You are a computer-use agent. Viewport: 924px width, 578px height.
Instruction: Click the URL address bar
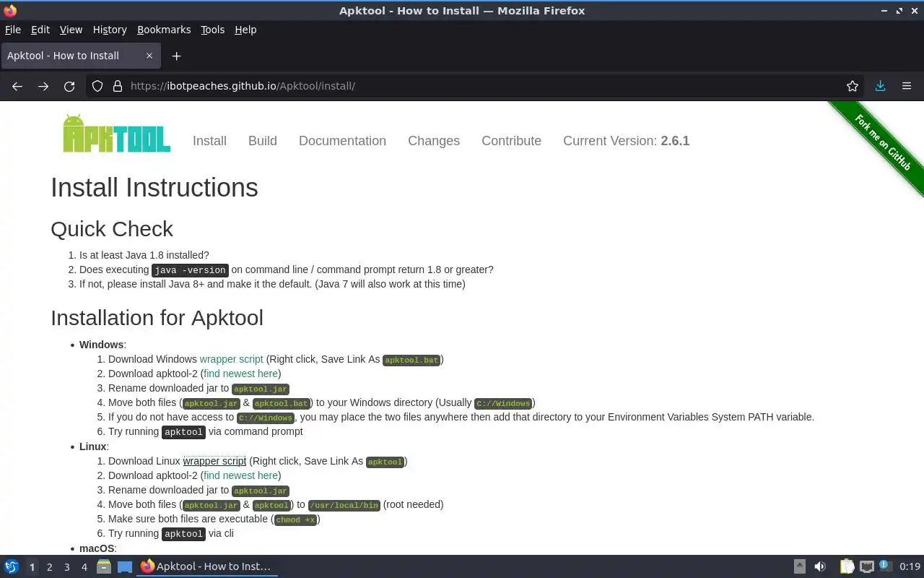[476, 86]
